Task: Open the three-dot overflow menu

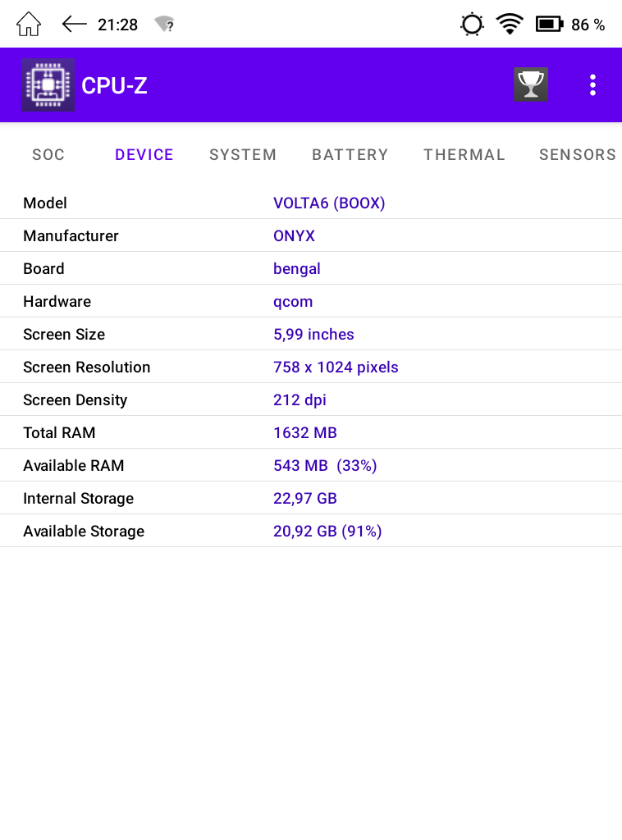Action: [592, 85]
